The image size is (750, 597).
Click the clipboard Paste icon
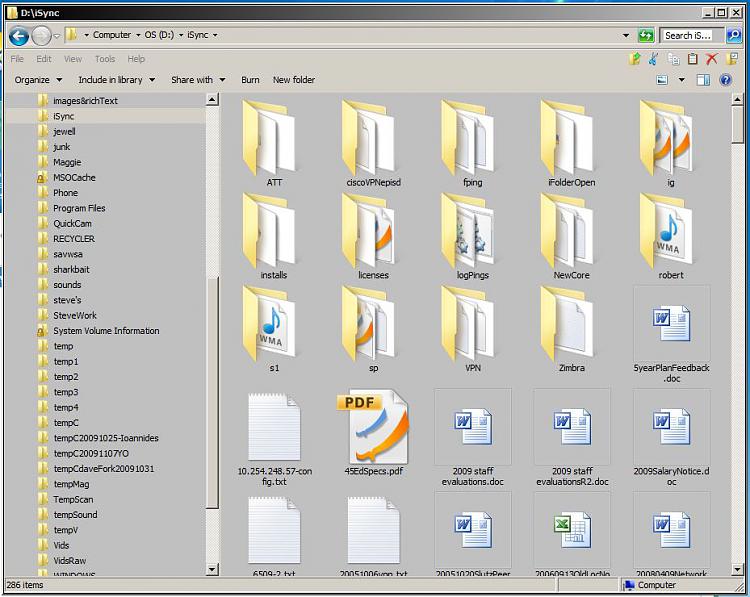[692, 59]
